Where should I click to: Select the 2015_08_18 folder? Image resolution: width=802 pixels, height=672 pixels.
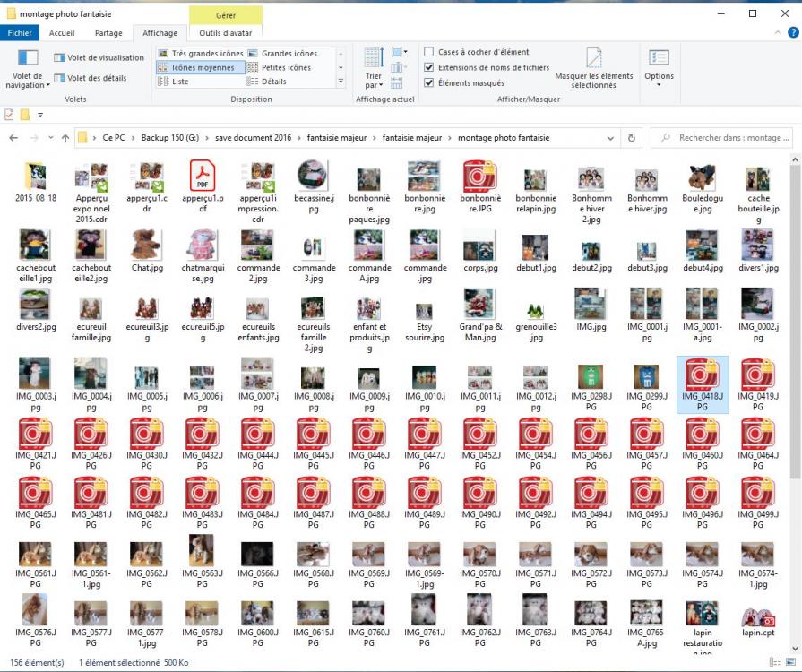click(35, 183)
